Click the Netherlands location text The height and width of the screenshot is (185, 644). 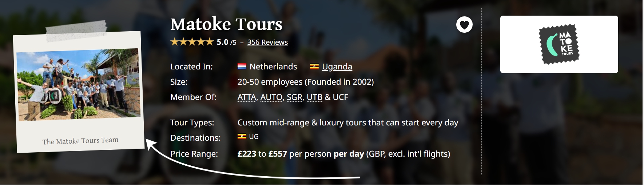[273, 67]
